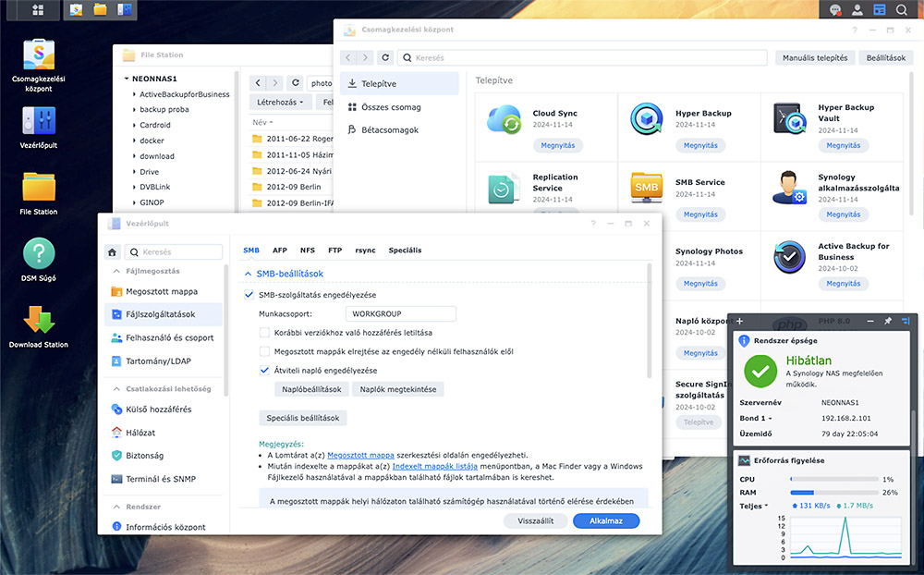Expand the docker folder in tree
This screenshot has width=924, height=575.
(x=133, y=141)
